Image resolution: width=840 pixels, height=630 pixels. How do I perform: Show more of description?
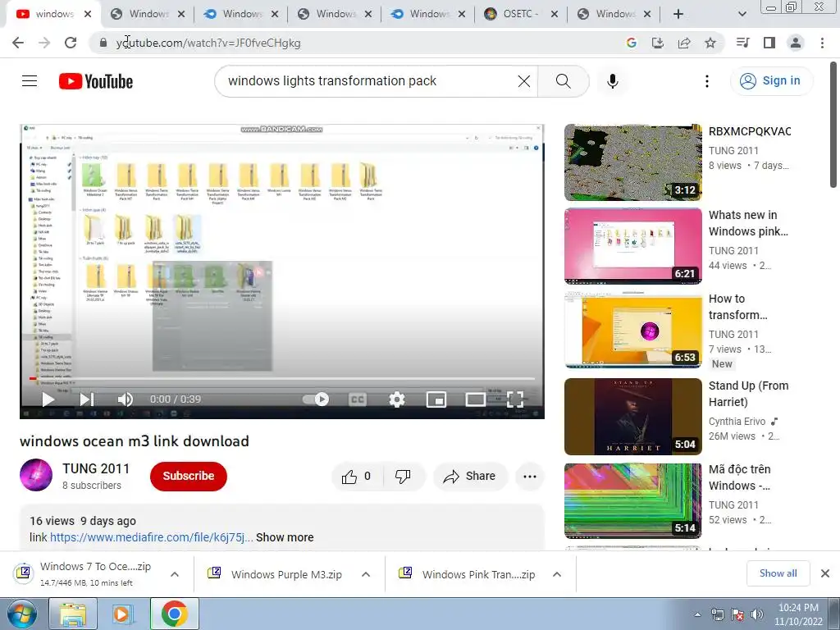(285, 537)
